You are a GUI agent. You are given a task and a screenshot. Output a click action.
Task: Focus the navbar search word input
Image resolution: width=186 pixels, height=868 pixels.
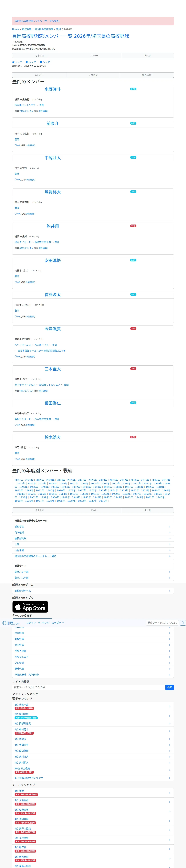coord(162,623)
